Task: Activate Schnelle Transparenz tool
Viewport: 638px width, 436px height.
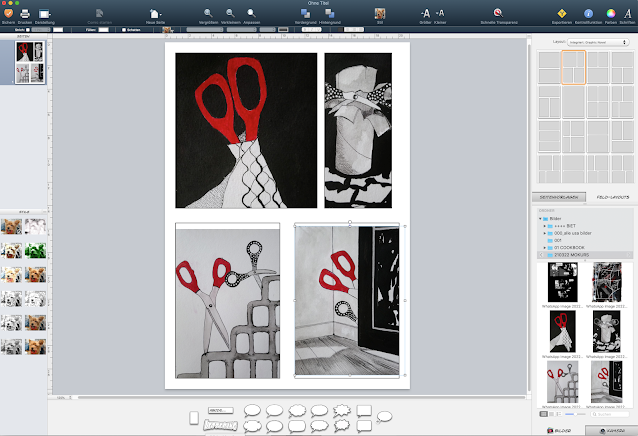Action: [x=498, y=13]
